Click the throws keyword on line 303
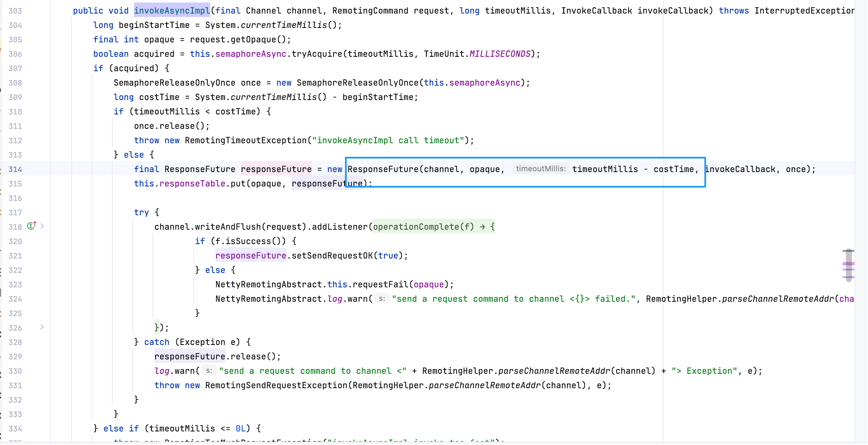Image resolution: width=868 pixels, height=445 pixels. (x=734, y=11)
